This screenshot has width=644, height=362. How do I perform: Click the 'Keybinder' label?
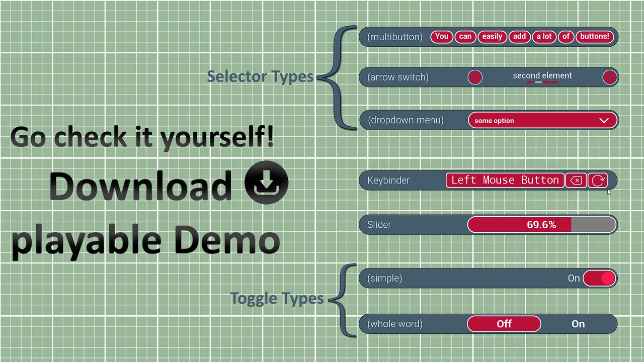click(x=388, y=180)
